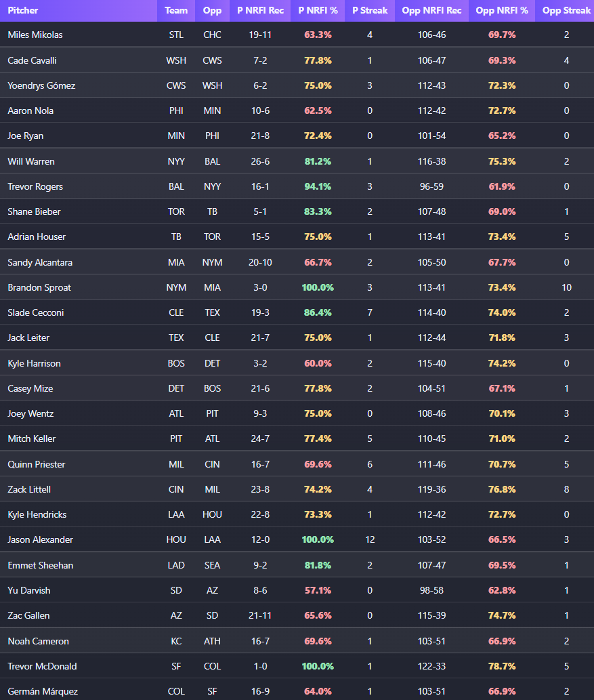Click Yu Darvish's 98-58 opp record

click(431, 590)
